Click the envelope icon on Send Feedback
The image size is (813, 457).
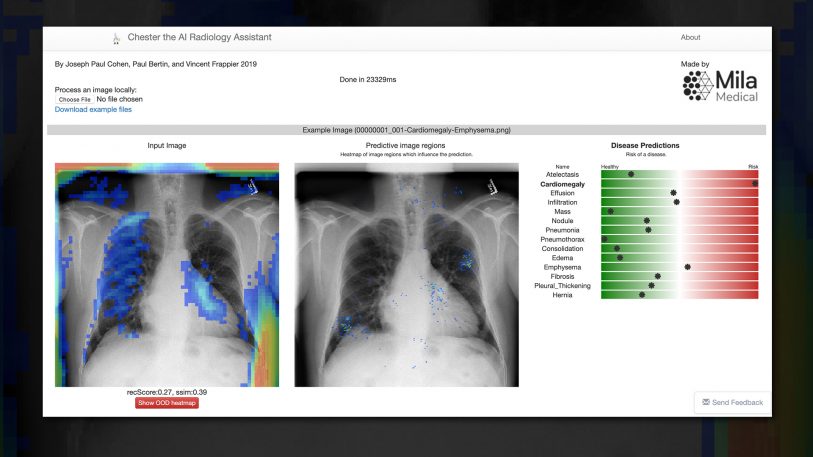tap(707, 402)
